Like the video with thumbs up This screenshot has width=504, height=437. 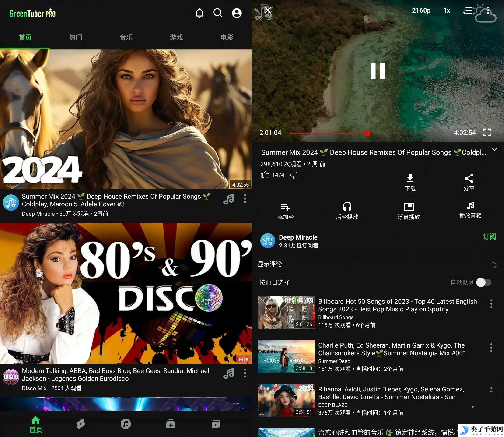click(x=265, y=175)
